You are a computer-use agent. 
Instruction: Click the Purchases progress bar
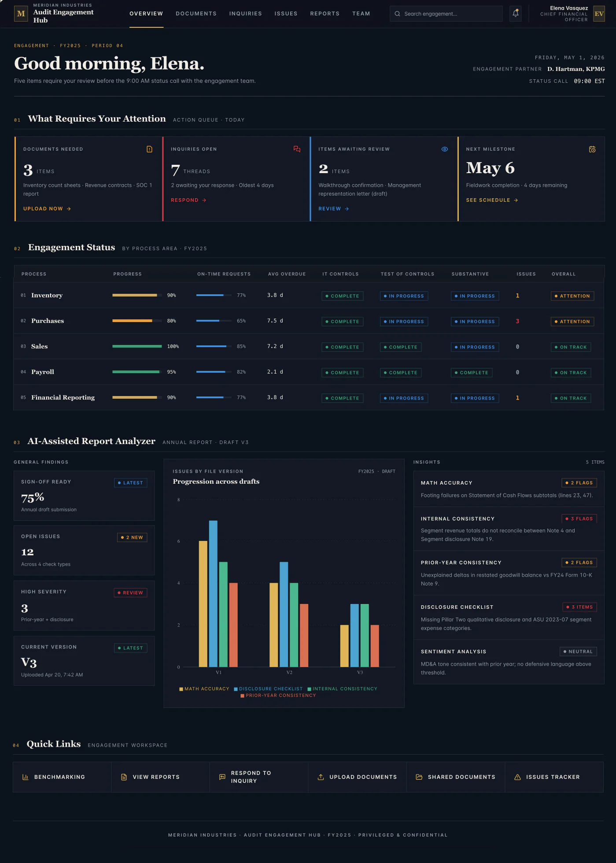(137, 321)
